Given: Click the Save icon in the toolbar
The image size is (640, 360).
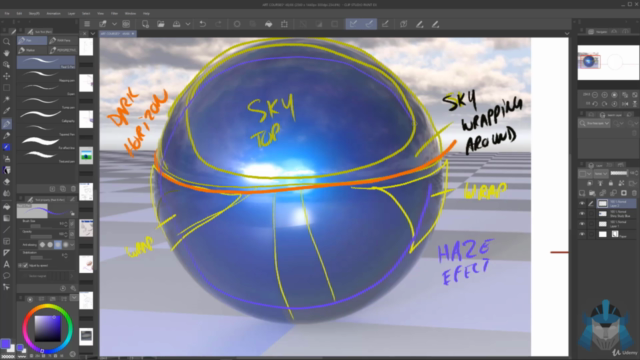Looking at the screenshot, I should click(x=176, y=24).
